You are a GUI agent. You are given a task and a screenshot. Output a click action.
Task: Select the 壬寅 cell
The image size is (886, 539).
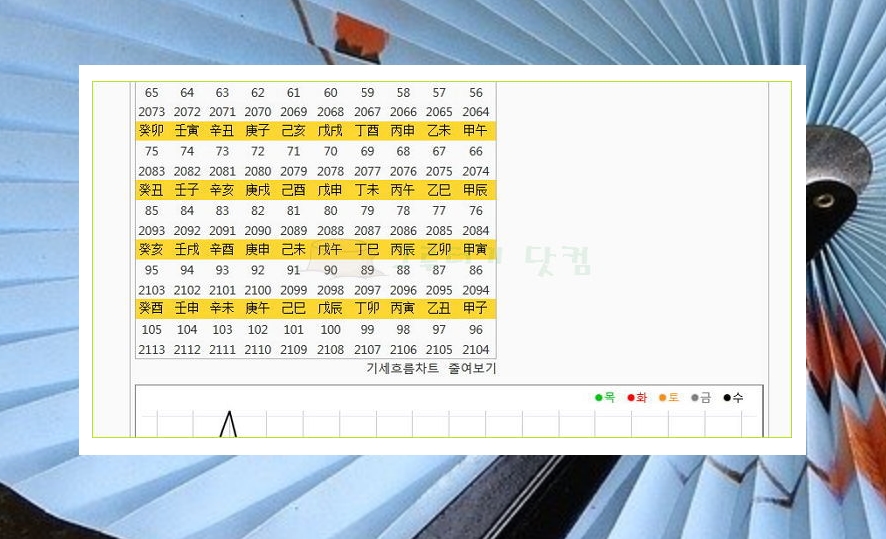point(186,131)
